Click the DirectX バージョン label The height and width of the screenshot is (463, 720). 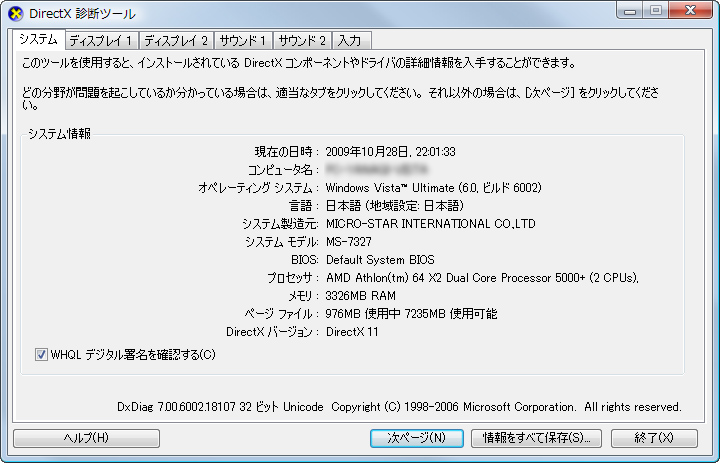click(x=272, y=332)
